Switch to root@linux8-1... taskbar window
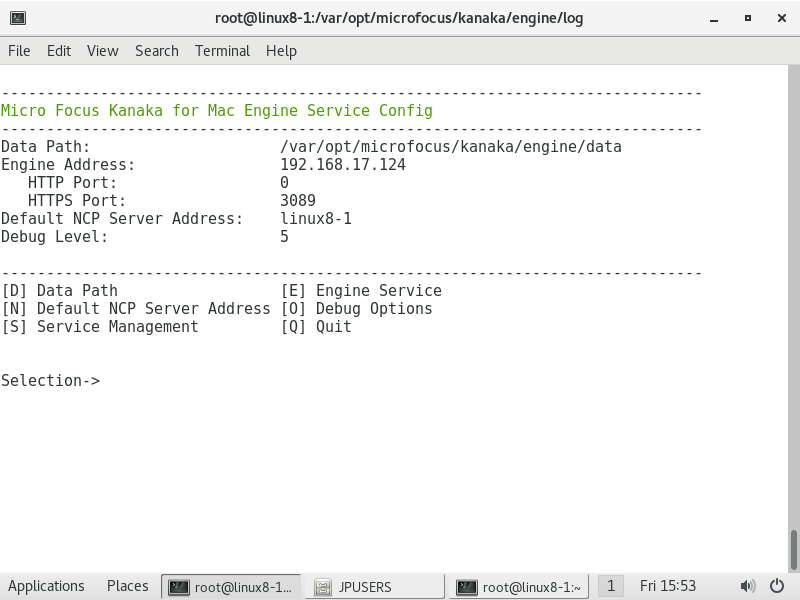Image resolution: width=800 pixels, height=600 pixels. click(x=231, y=587)
